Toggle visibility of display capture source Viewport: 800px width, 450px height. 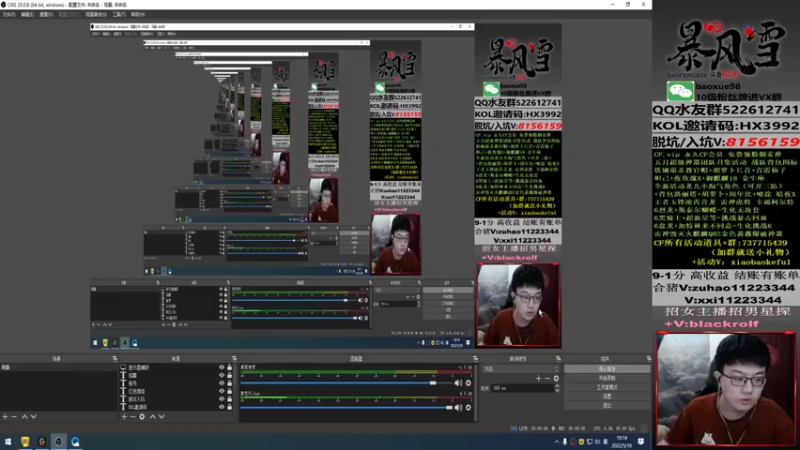click(x=221, y=367)
